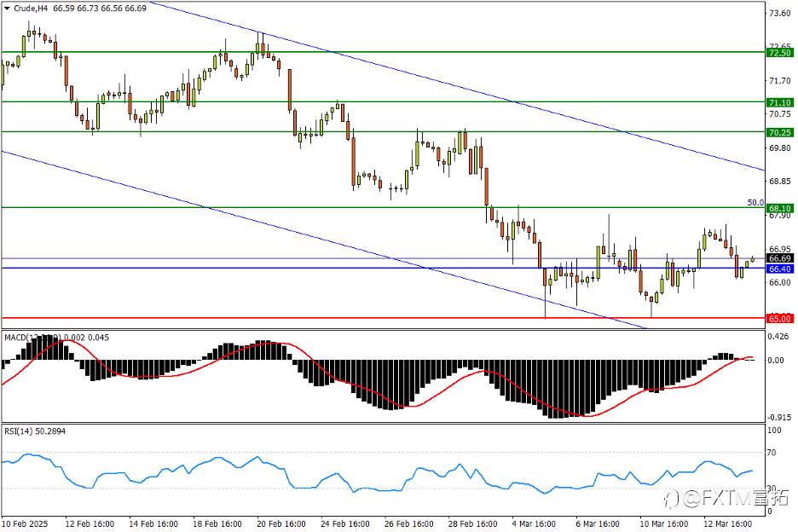
Task: Click the 28 Feb 16:00 time label
Action: click(473, 523)
